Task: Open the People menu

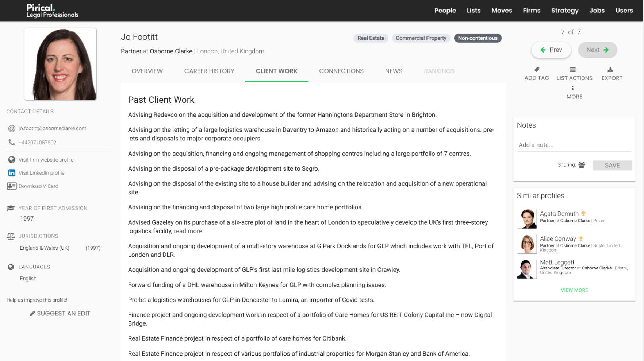Action: pos(445,11)
